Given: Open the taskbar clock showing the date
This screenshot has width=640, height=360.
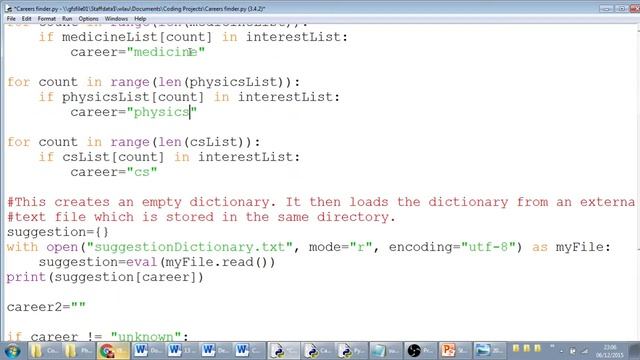Looking at the screenshot, I should pos(610,351).
